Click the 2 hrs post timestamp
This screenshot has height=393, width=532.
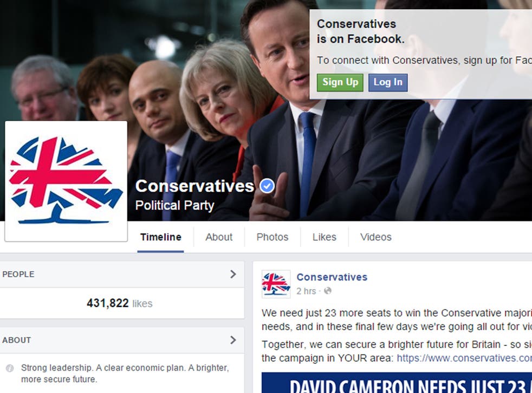click(306, 291)
